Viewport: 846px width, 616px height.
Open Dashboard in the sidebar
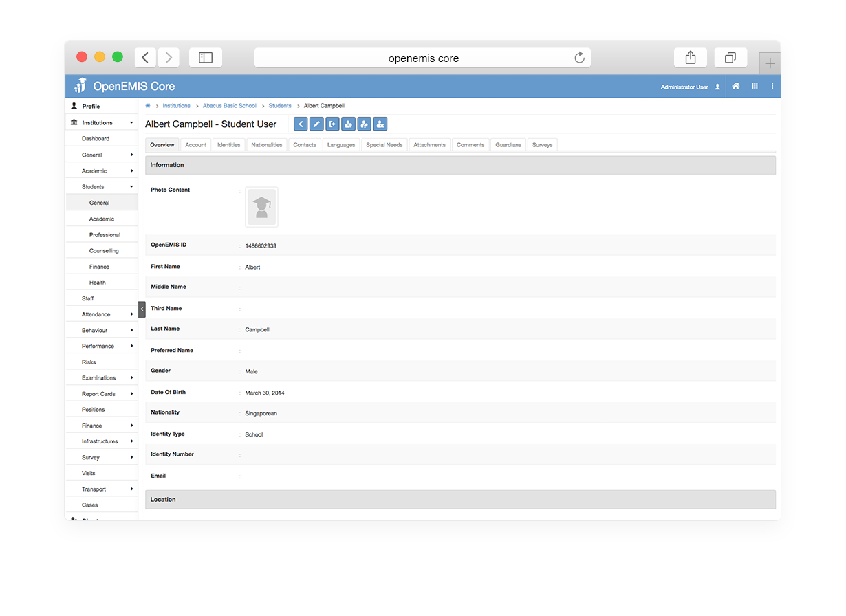(x=96, y=139)
